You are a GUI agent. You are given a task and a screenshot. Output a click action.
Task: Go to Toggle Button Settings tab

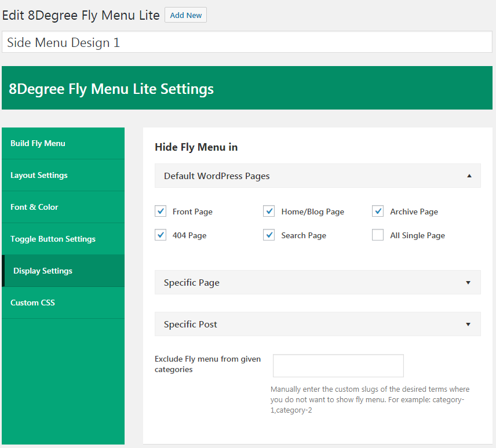(63, 239)
